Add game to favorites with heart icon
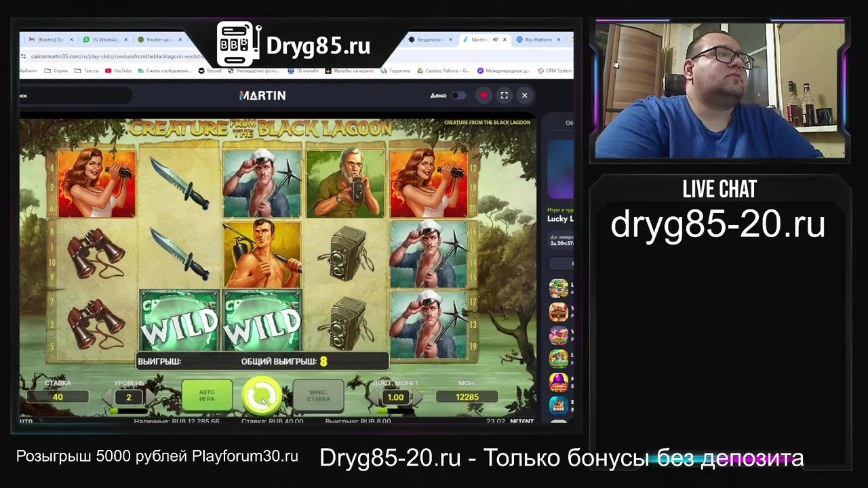Viewport: 868px width, 488px height. (x=484, y=96)
